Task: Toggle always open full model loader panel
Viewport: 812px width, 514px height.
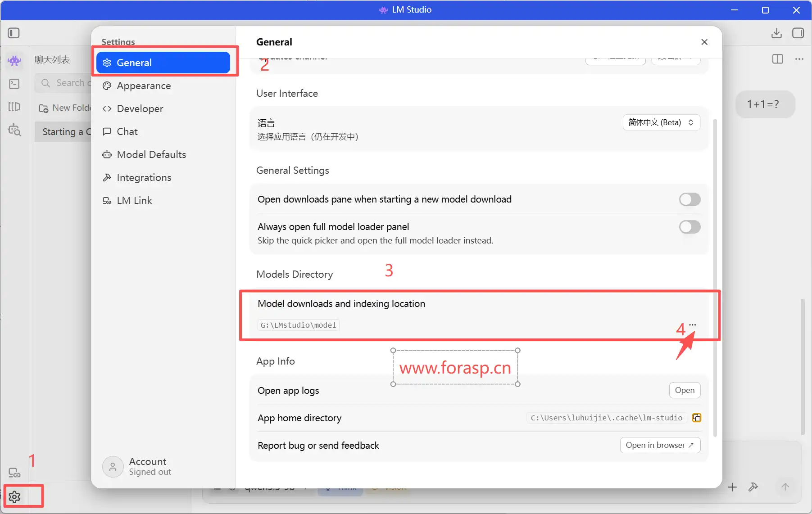Action: point(690,227)
